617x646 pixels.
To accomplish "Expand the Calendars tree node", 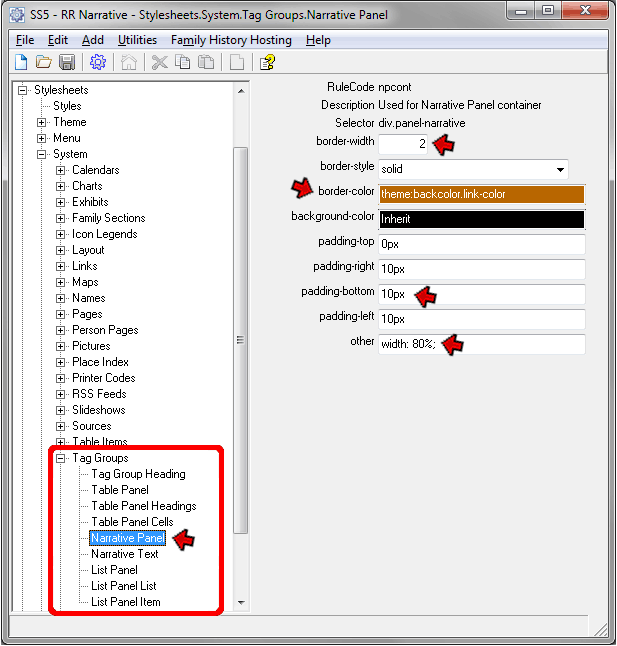I will tap(61, 171).
